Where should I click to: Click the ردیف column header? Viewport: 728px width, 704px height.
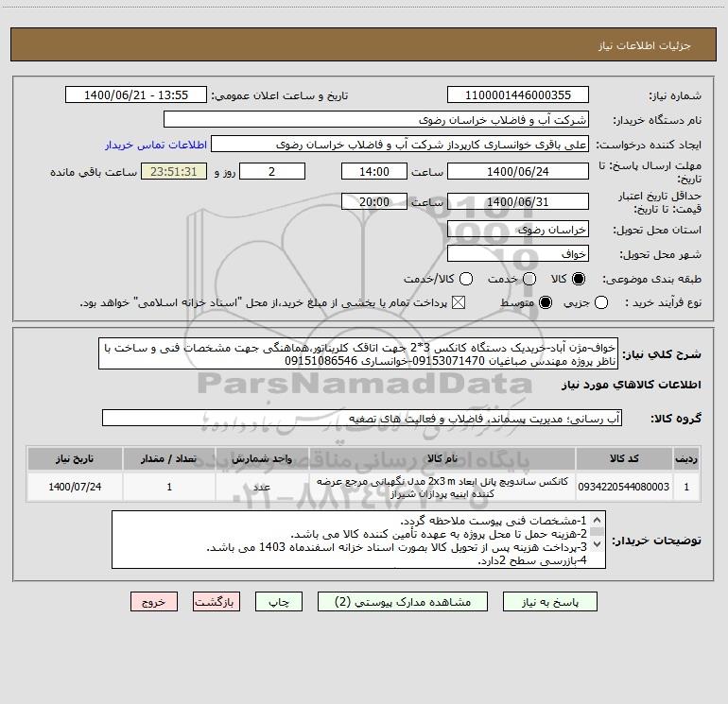[686, 458]
